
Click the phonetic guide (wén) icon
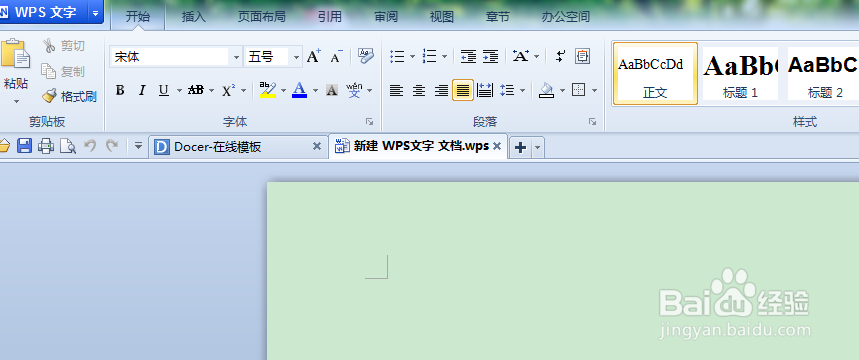click(355, 90)
